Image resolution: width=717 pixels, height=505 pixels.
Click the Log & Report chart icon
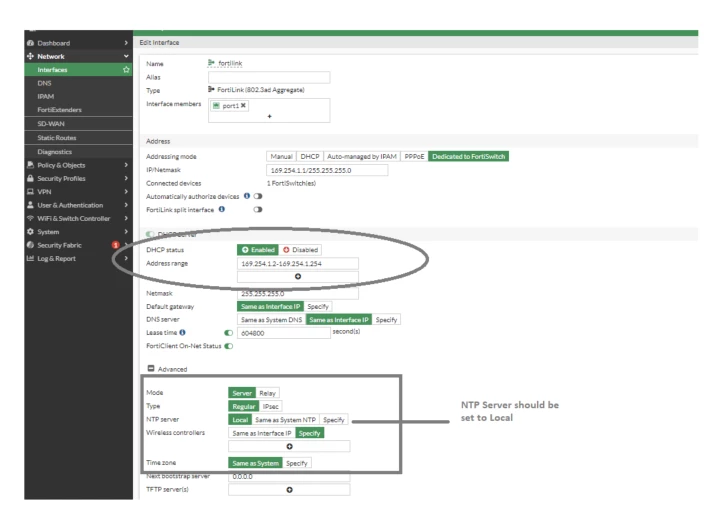pos(30,258)
